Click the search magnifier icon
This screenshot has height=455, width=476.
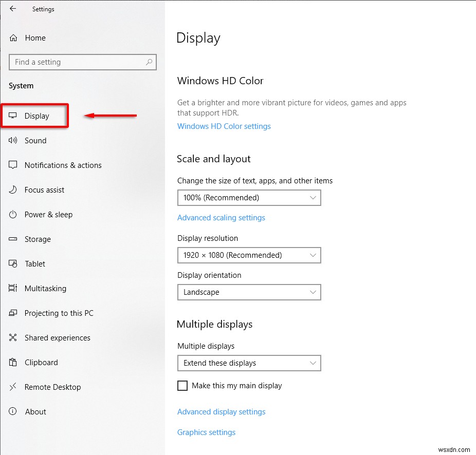[149, 62]
